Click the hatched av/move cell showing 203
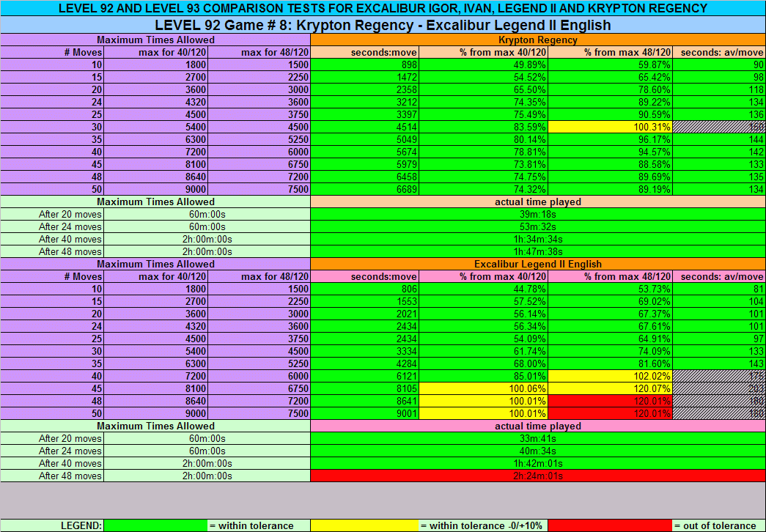This screenshot has height=532, width=766. 719,389
